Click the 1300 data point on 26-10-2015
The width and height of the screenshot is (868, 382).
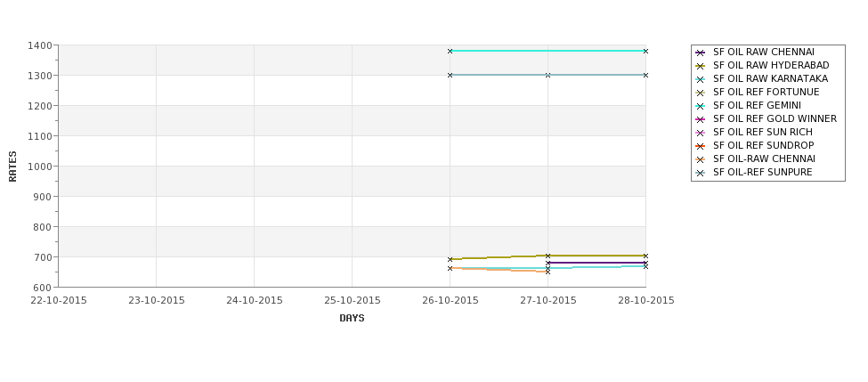point(450,75)
